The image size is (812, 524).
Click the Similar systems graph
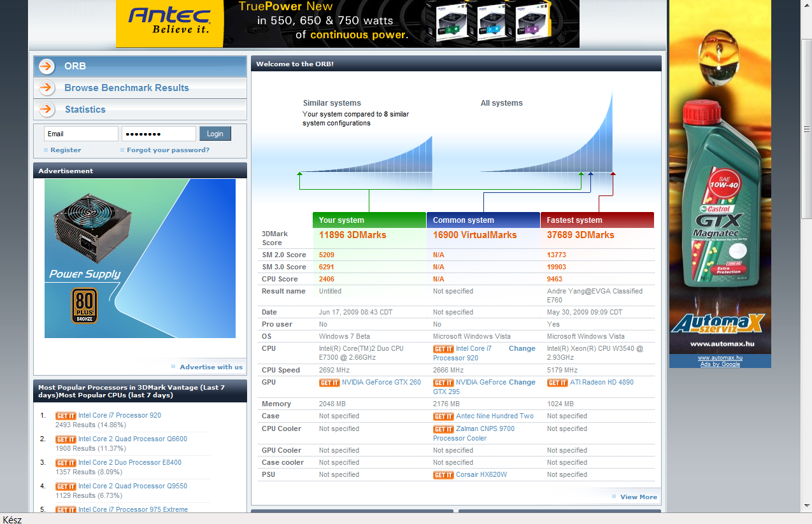(x=367, y=153)
